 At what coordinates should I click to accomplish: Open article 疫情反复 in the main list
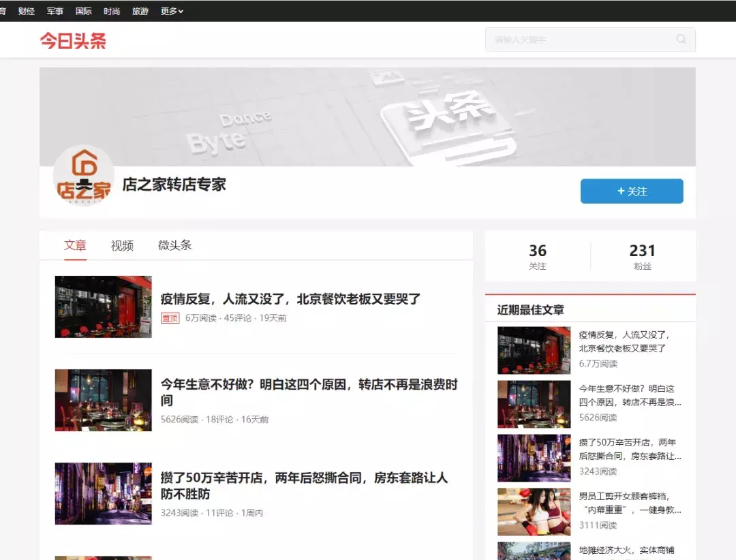tap(290, 299)
